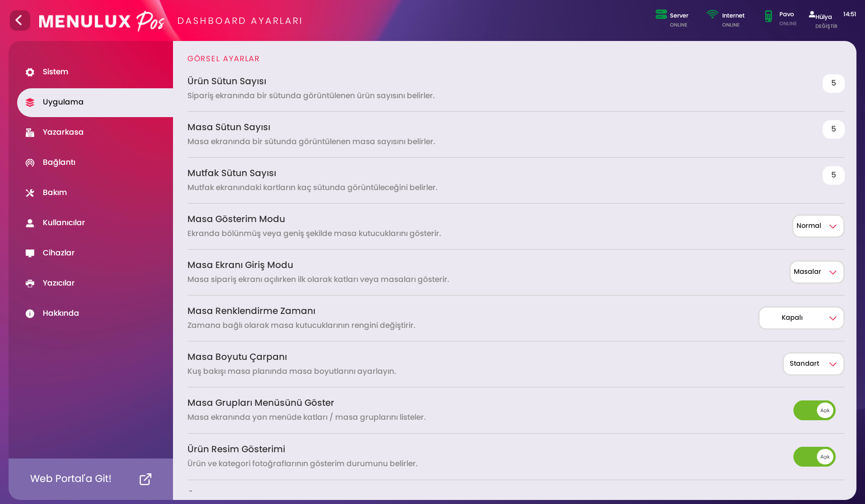Click the Pavo device status icon
The image size is (865, 504).
click(769, 16)
